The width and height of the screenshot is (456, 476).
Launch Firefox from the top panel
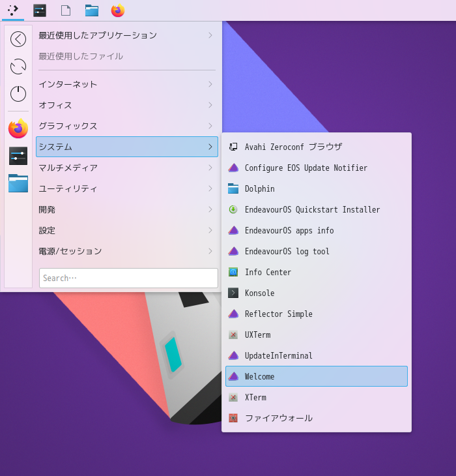118,10
